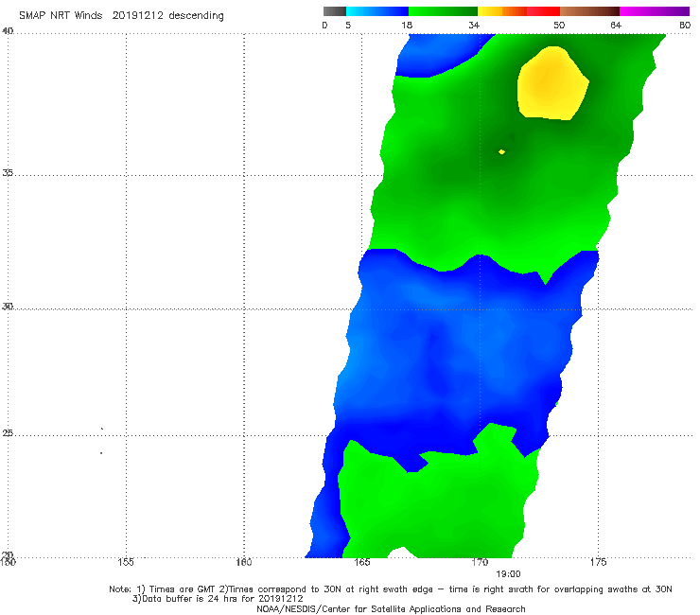Click the cyan-blue segment of the color bar
This screenshot has width=700, height=615.
[x=377, y=11]
